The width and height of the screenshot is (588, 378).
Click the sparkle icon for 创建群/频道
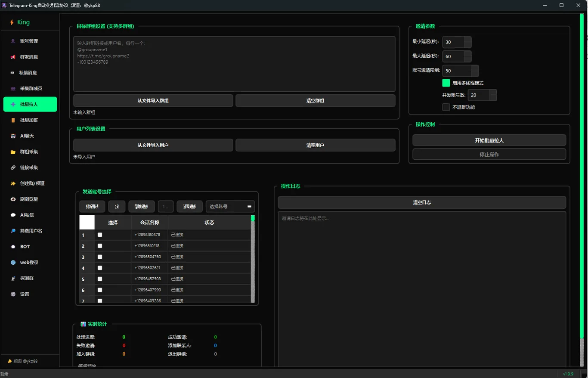(x=13, y=183)
